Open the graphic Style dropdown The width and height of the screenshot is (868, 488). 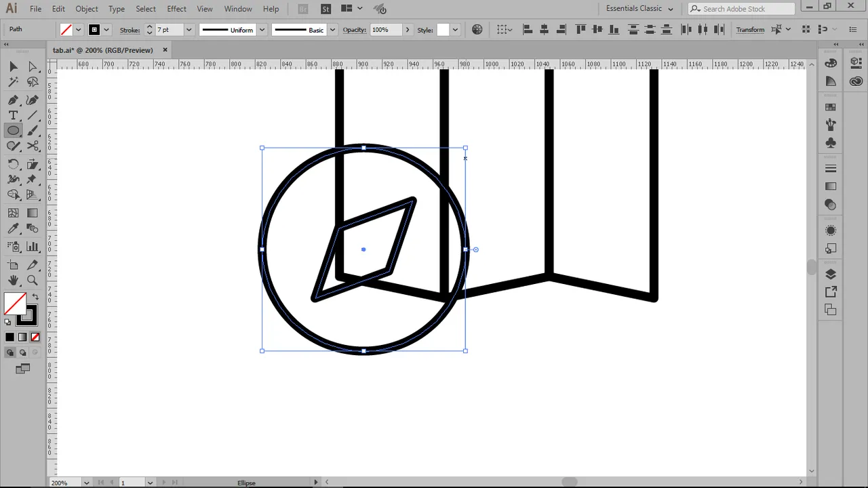point(455,30)
